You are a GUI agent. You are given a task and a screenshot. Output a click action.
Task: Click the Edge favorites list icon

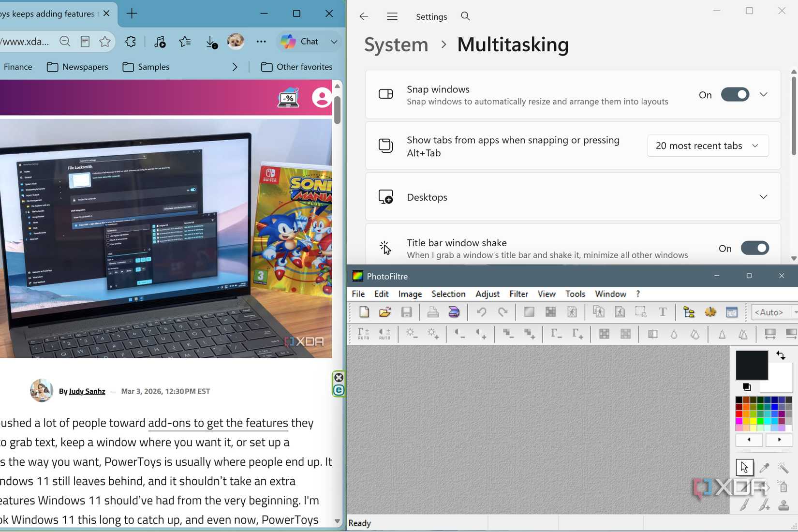(x=185, y=42)
